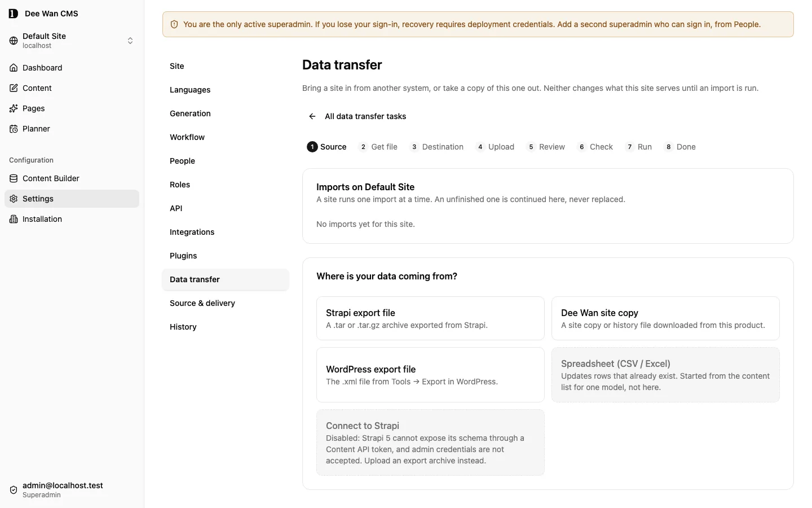Screen dimensions: 812x508
Task: Go to Generation settings
Action: coord(226,113)
